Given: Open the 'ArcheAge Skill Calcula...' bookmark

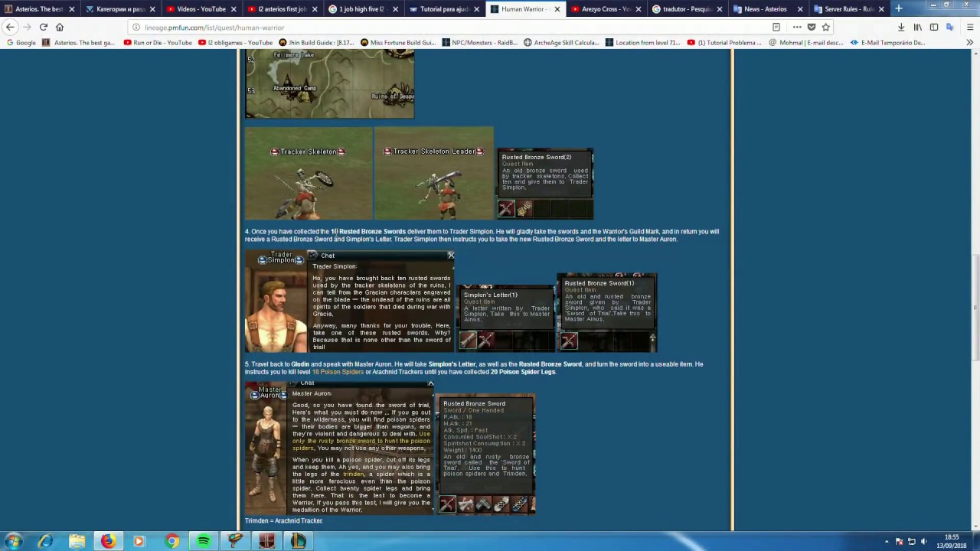Looking at the screenshot, I should (561, 43).
